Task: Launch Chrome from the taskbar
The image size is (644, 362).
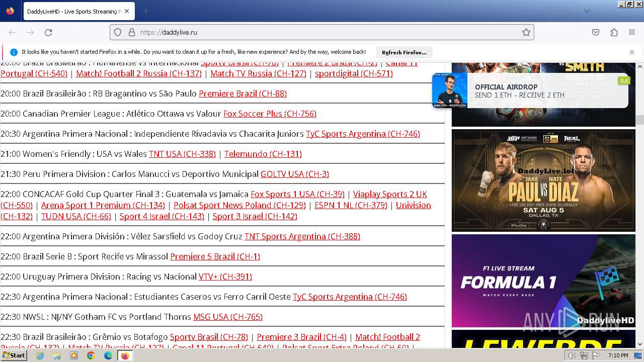Action: (x=91, y=355)
